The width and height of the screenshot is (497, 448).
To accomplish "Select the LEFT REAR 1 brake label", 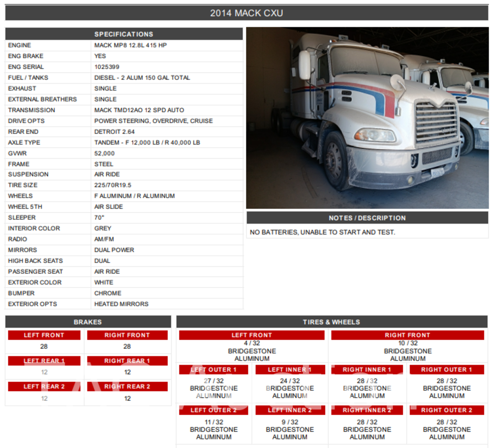I will (44, 361).
